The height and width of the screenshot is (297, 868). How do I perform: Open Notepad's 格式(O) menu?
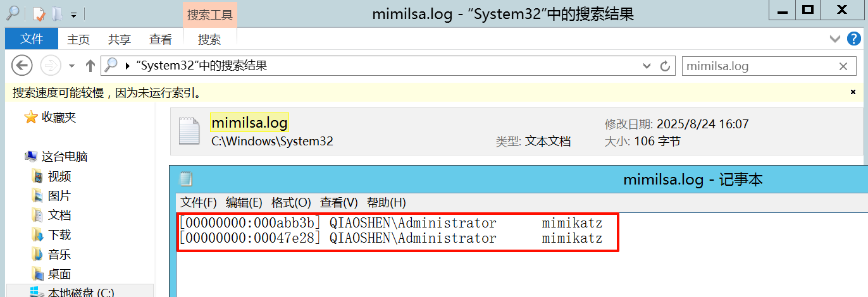pyautogui.click(x=291, y=202)
